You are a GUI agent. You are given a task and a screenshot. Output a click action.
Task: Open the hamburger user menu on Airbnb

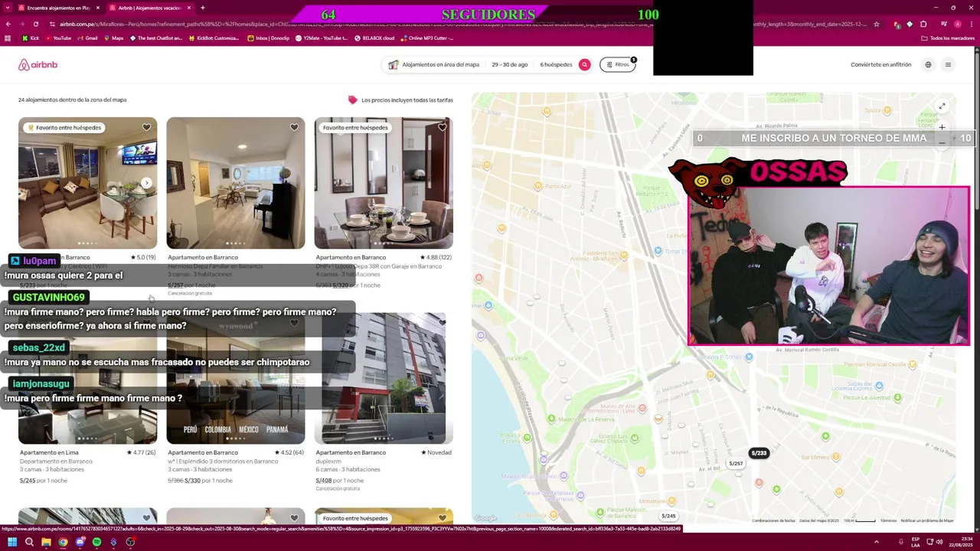click(x=948, y=64)
